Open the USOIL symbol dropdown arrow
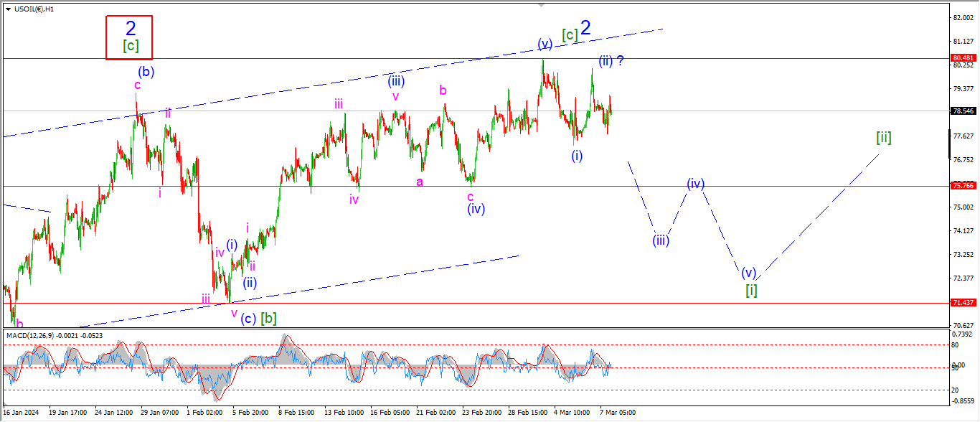Screen dimensions: 980x422 [7, 9]
